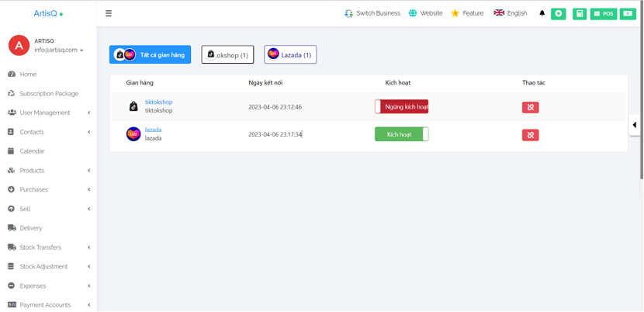Click the Switch Business icon
644x312 pixels.
tap(348, 13)
